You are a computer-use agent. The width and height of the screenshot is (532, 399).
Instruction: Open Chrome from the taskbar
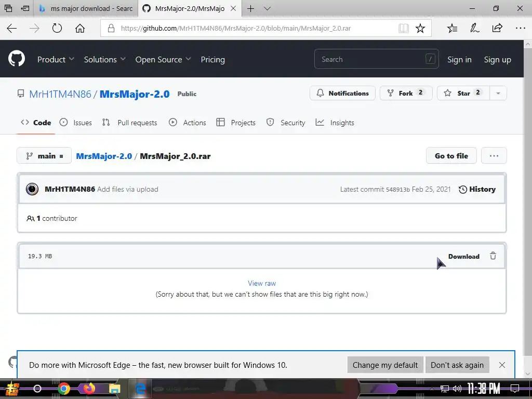coord(64,389)
